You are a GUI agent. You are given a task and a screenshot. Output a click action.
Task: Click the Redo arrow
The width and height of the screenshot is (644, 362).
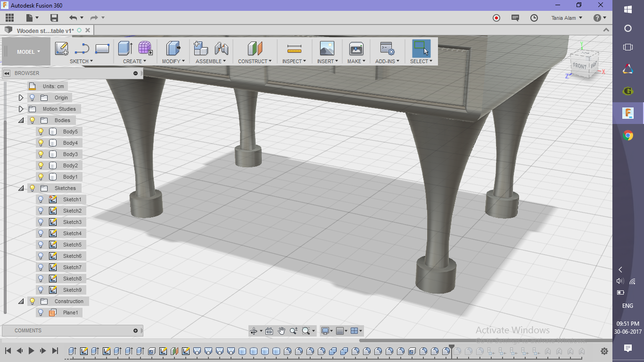tap(94, 18)
